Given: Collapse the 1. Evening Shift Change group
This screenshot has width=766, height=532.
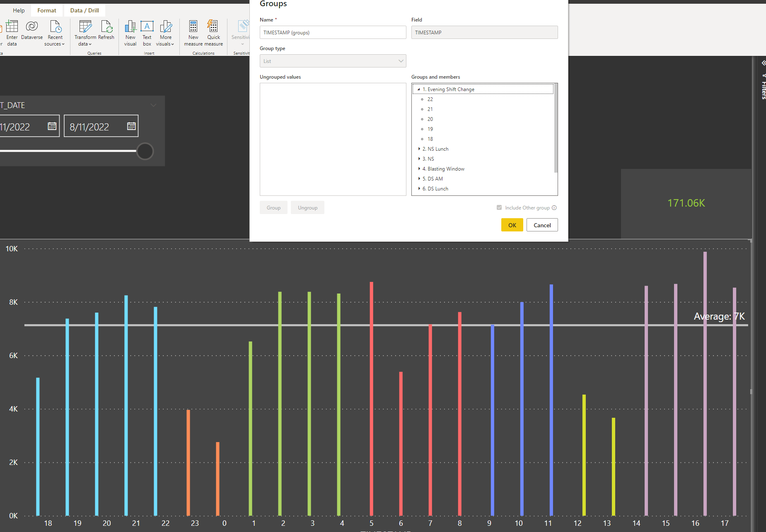Looking at the screenshot, I should (x=419, y=89).
